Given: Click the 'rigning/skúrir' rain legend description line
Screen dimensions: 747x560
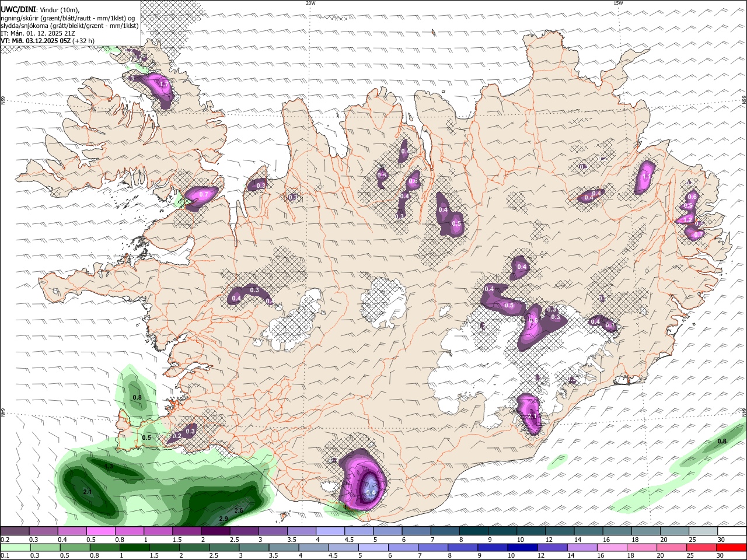Looking at the screenshot, I should pos(68,17).
